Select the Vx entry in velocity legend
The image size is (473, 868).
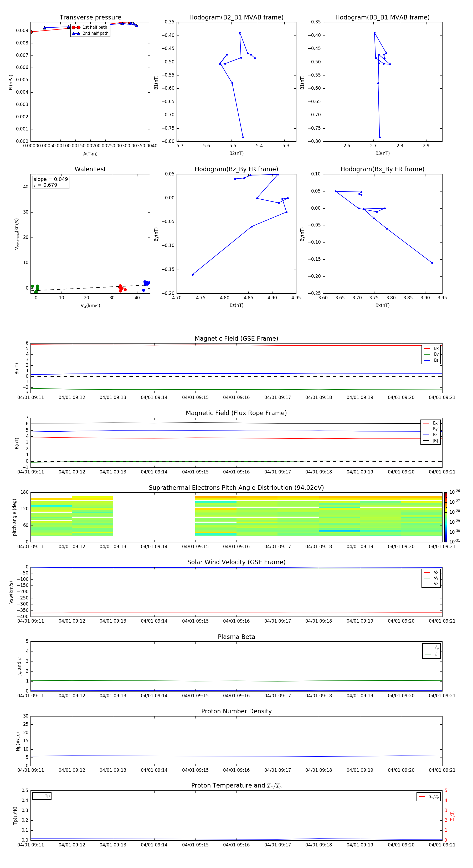click(431, 572)
